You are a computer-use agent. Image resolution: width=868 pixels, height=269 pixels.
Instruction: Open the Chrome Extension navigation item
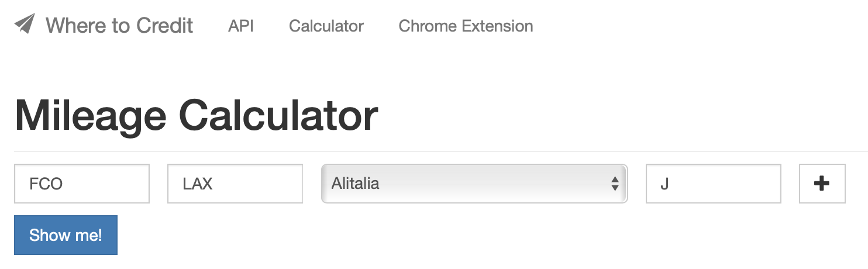coord(466,26)
